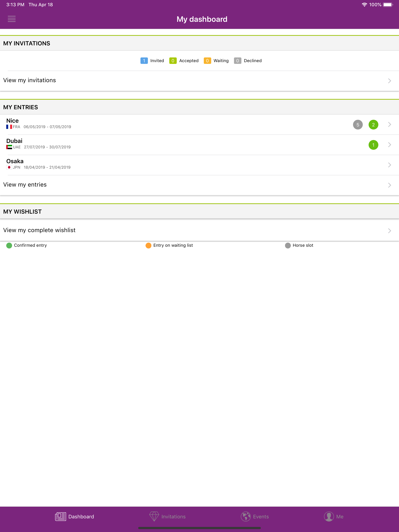Image resolution: width=399 pixels, height=532 pixels.
Task: Tap the battery indicator icon
Action: click(x=388, y=4)
